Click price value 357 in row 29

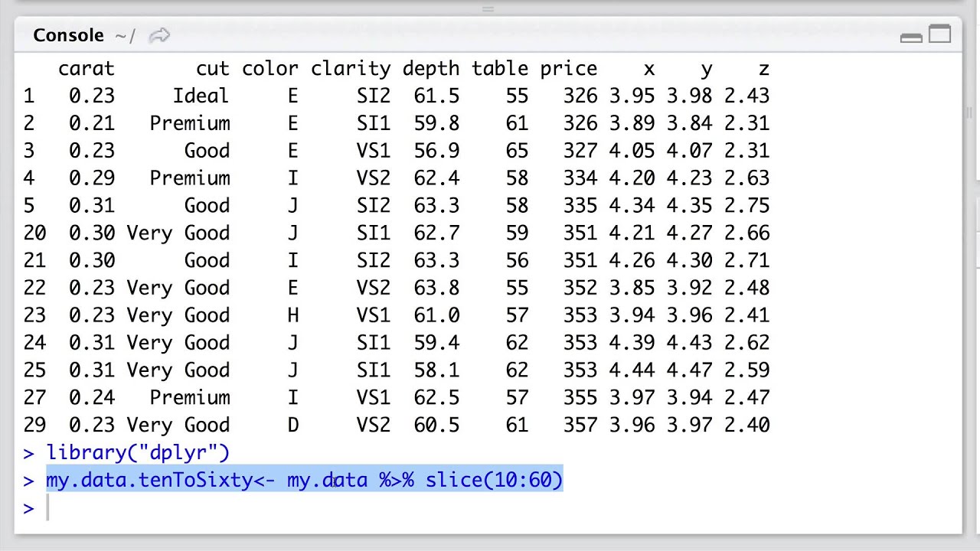pyautogui.click(x=580, y=425)
